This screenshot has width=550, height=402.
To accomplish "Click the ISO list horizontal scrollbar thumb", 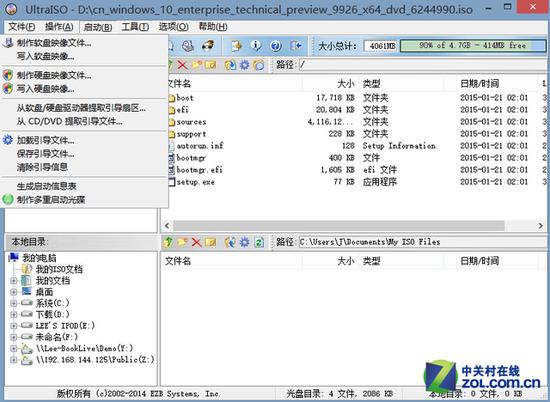I will point(338,226).
